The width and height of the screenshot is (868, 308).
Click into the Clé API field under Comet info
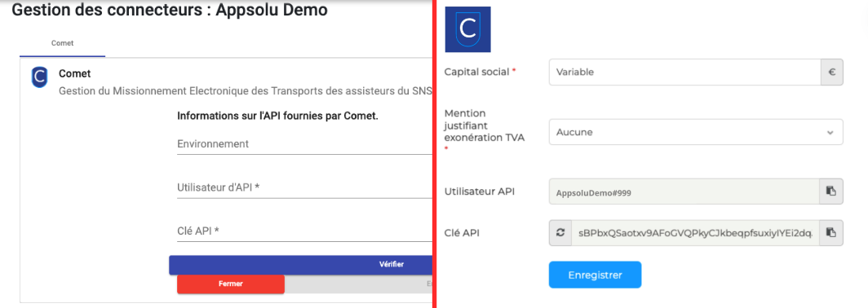click(304, 231)
